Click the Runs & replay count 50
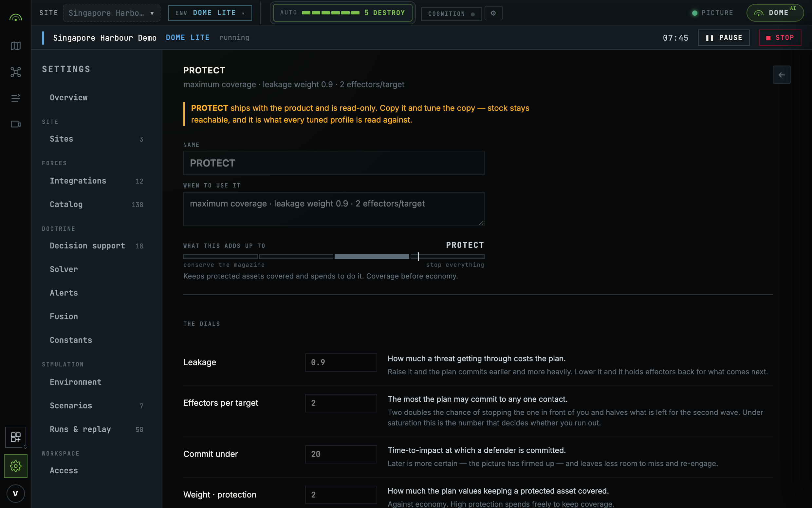This screenshot has height=508, width=812. [x=139, y=429]
